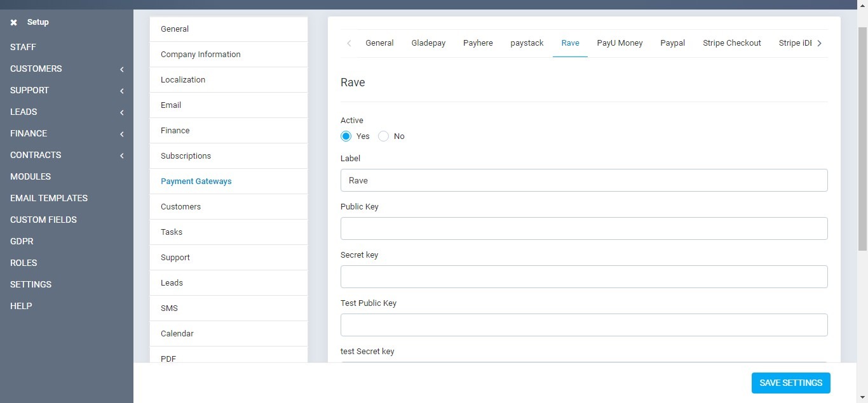This screenshot has width=868, height=403.
Task: Close the Setup panel via the X icon
Action: pos(13,22)
